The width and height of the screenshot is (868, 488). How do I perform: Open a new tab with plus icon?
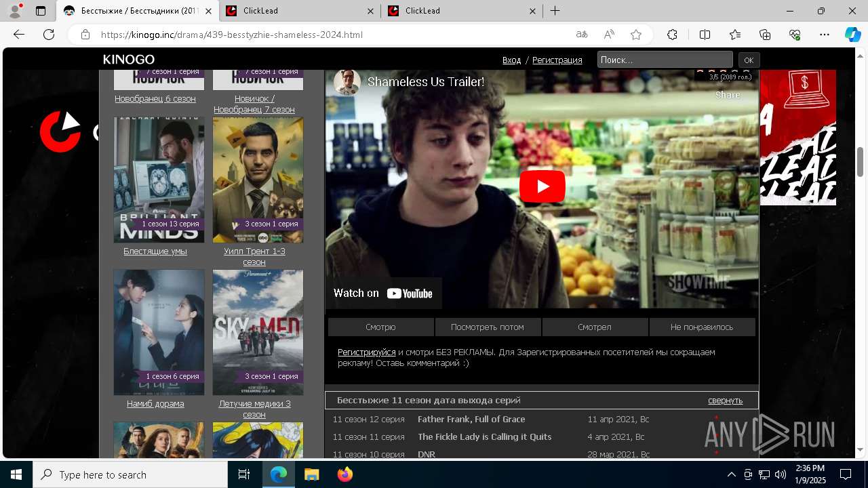555,11
